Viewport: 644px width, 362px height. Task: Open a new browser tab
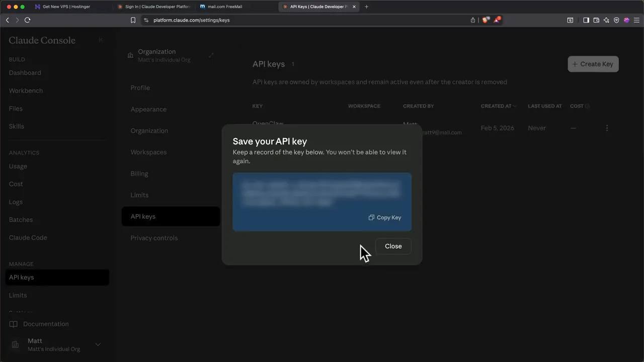366,7
